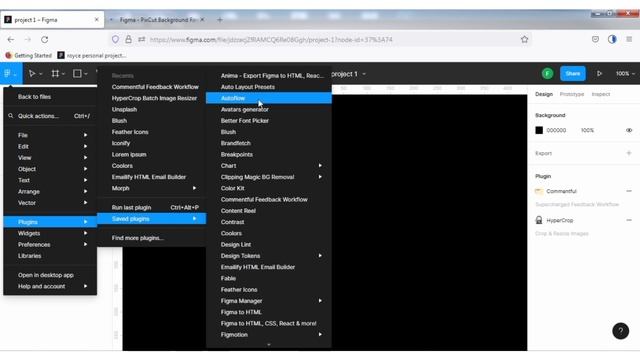Click the site lock icon
640x360 pixels.
pyautogui.click(x=128, y=40)
